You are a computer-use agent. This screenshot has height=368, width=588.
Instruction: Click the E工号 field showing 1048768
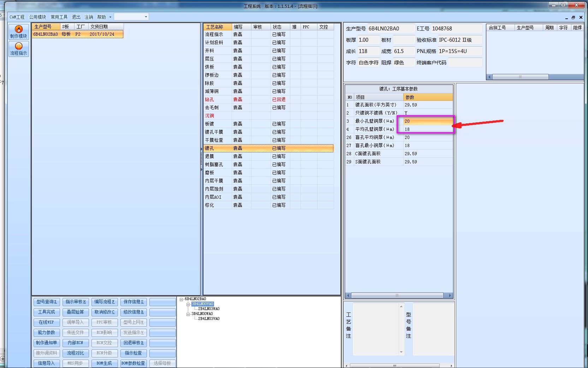coord(457,29)
